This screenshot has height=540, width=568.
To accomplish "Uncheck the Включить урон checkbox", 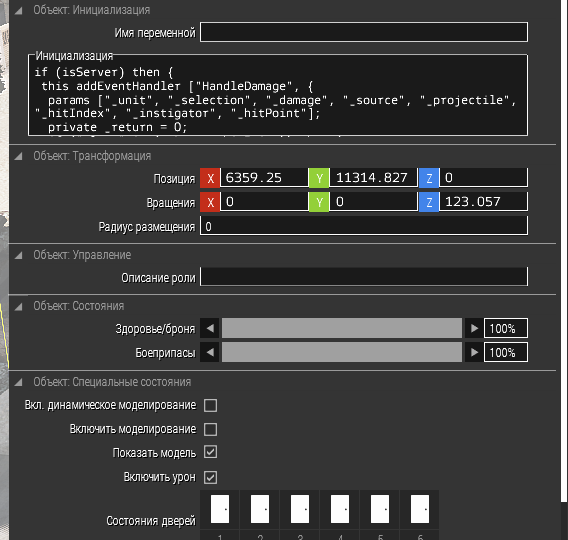I will (210, 478).
